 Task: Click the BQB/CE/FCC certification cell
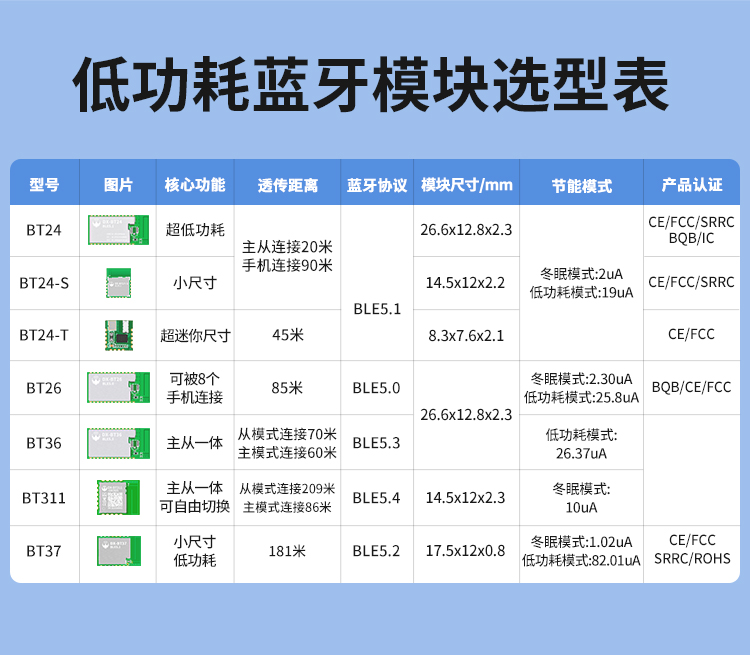[x=691, y=388]
